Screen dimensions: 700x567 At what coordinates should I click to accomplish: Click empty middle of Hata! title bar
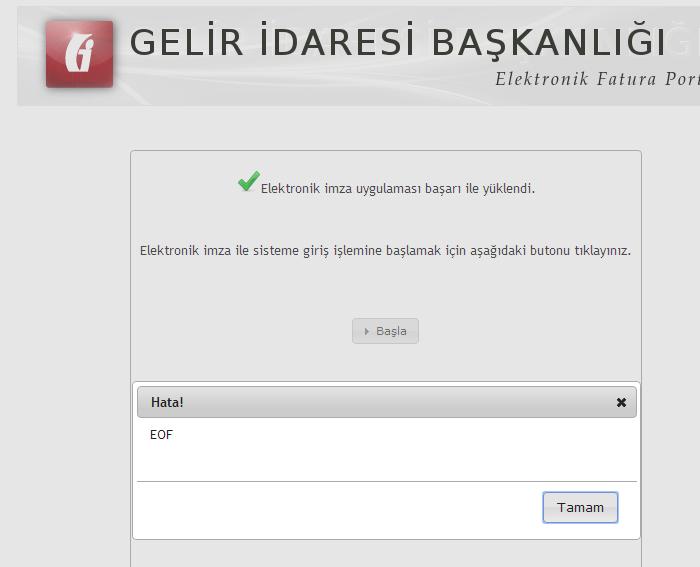click(x=400, y=402)
